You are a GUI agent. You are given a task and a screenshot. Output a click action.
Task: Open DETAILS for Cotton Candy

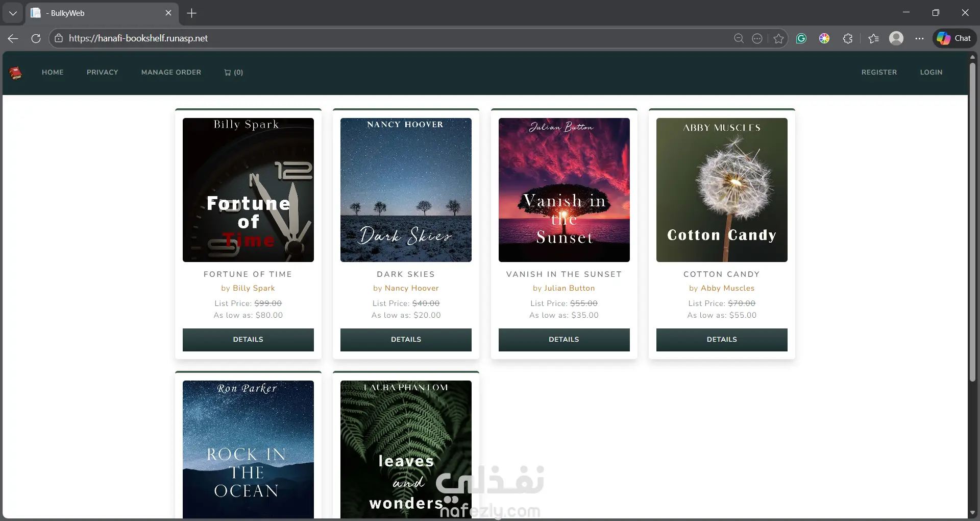tap(722, 340)
